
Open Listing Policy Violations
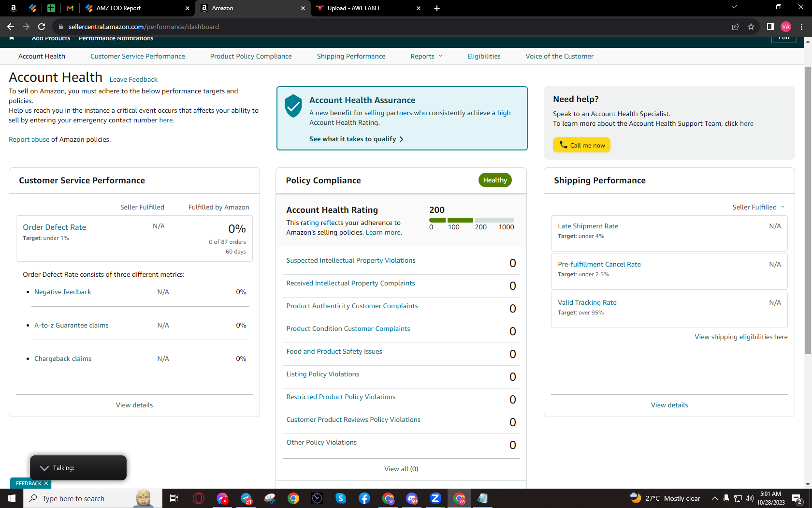pos(322,374)
